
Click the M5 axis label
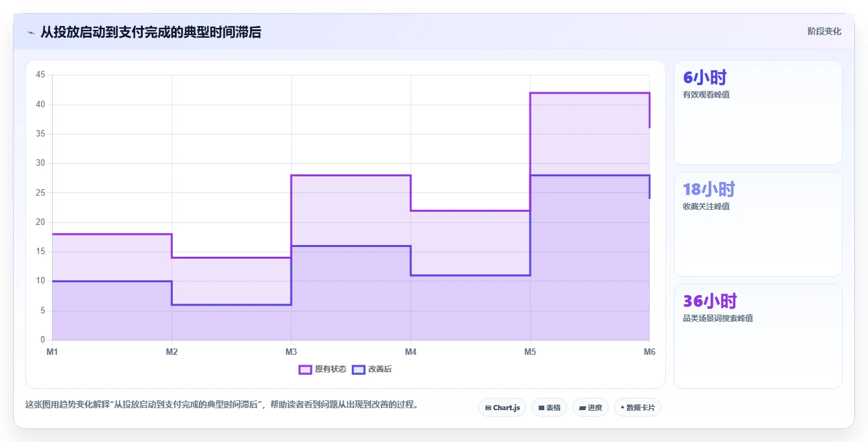(530, 352)
